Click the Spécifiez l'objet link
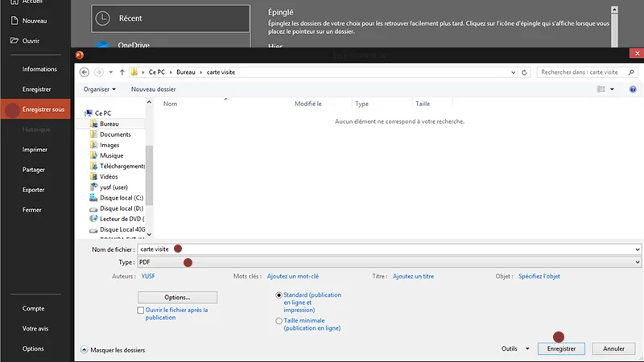 tap(539, 276)
